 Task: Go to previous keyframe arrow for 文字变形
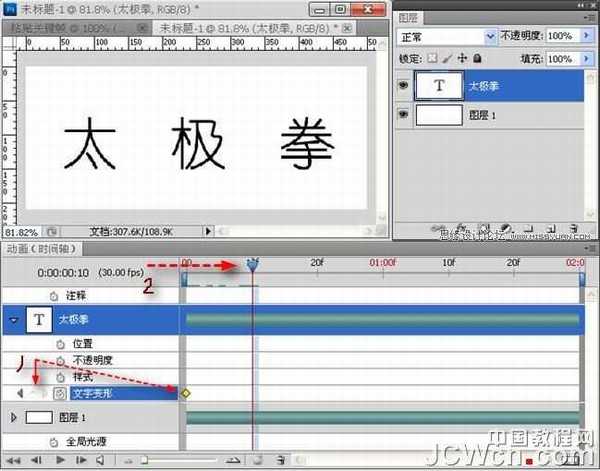(20, 393)
